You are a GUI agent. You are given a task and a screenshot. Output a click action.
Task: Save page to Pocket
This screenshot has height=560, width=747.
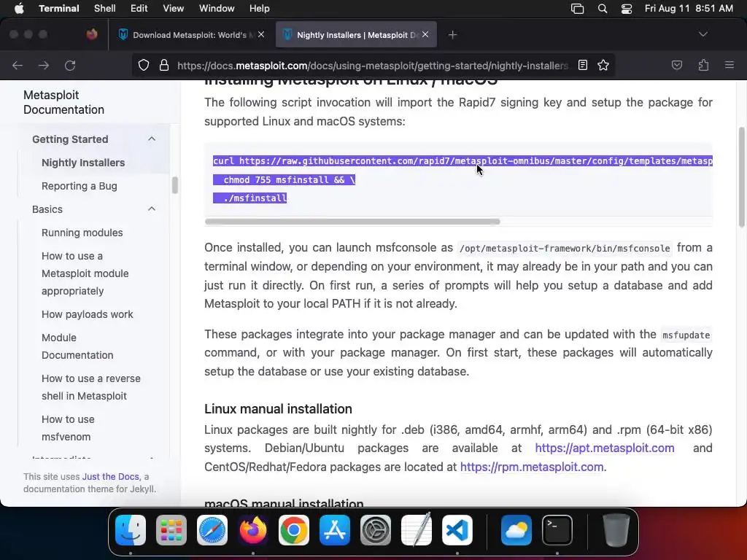677,65
